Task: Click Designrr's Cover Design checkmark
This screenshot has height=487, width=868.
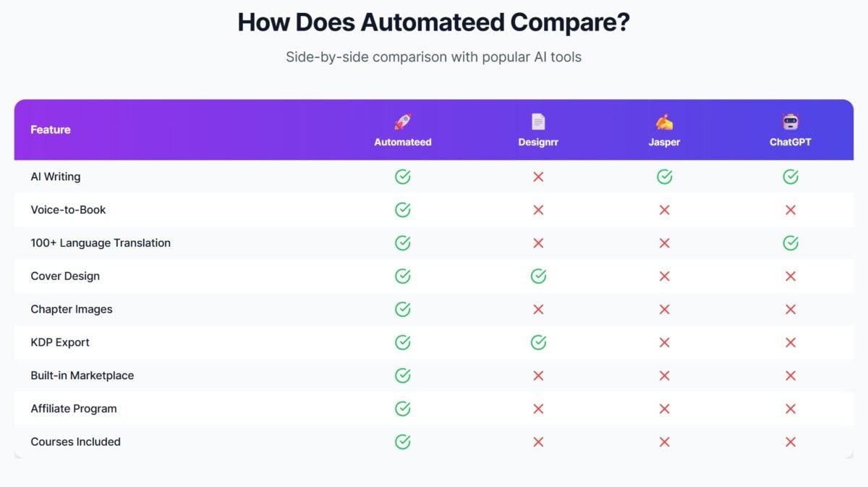Action: pyautogui.click(x=538, y=276)
